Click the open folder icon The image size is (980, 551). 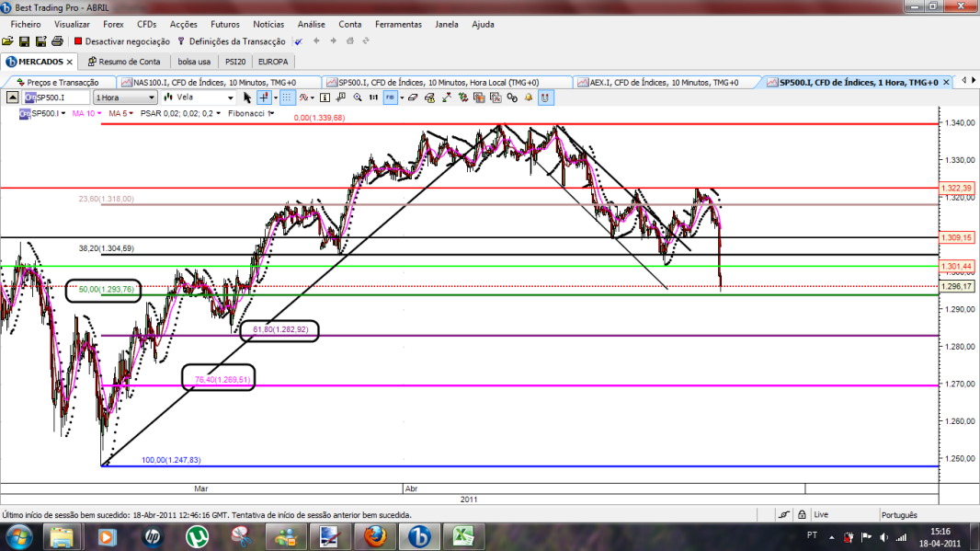7,41
